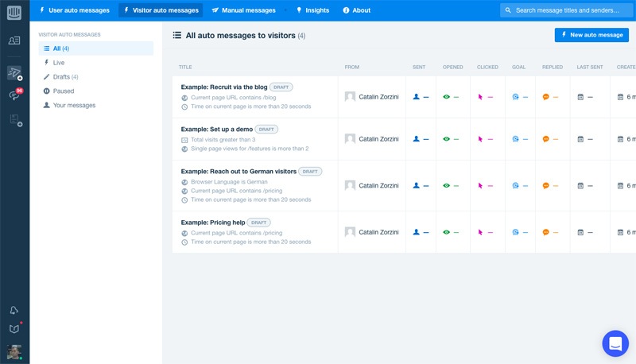636x364 pixels.
Task: Switch to User auto messages tab
Action: pos(74,10)
